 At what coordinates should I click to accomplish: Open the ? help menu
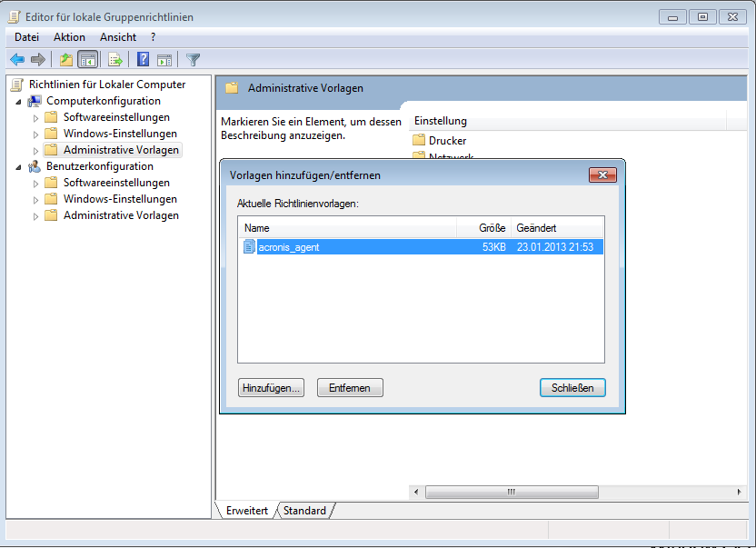(x=154, y=37)
